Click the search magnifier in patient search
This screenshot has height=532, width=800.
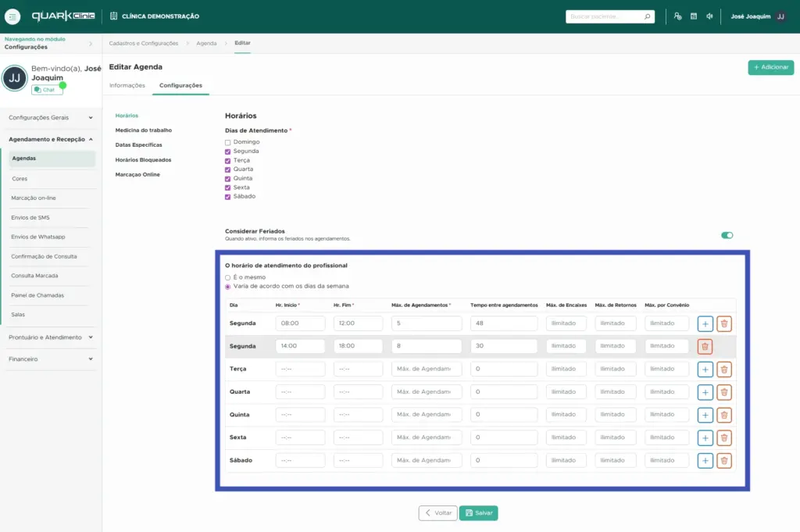(x=647, y=16)
